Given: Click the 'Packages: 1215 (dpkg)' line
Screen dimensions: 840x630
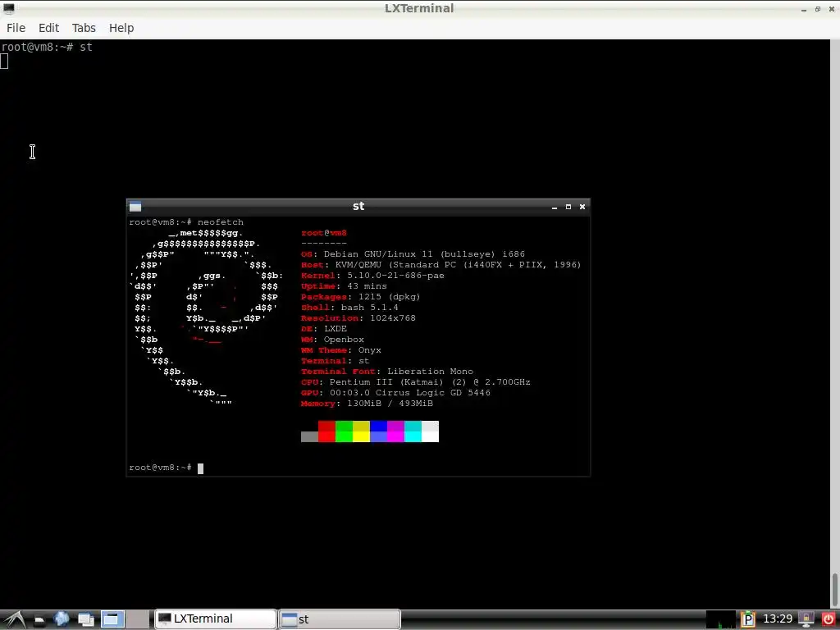Looking at the screenshot, I should 361,297.
